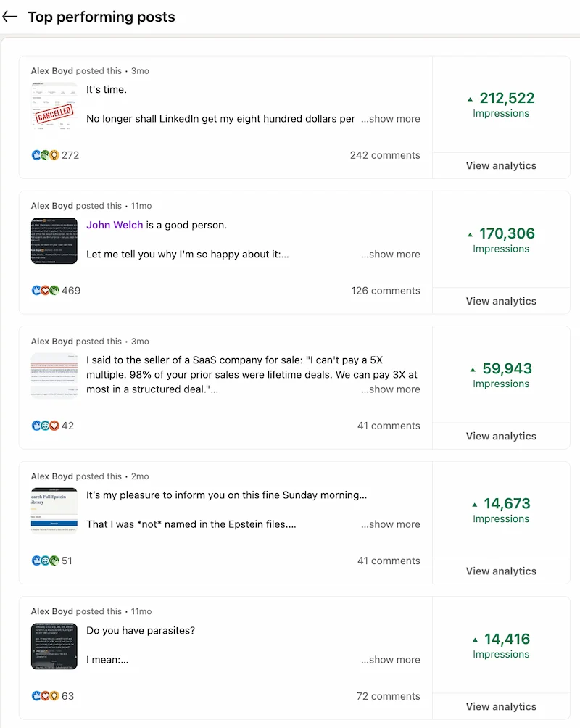Click the lightbulb reaction icon on the Epstein post
Image resolution: width=580 pixels, height=728 pixels.
(54, 561)
